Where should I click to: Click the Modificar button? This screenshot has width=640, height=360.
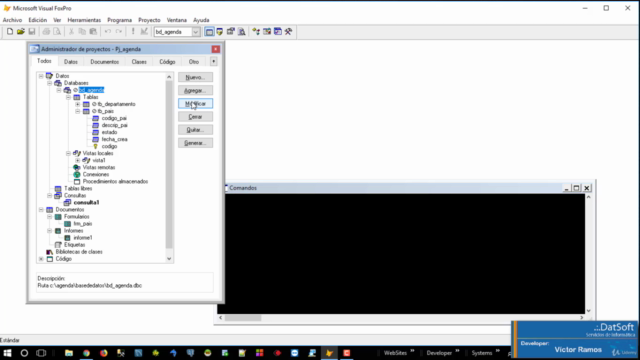pyautogui.click(x=196, y=104)
